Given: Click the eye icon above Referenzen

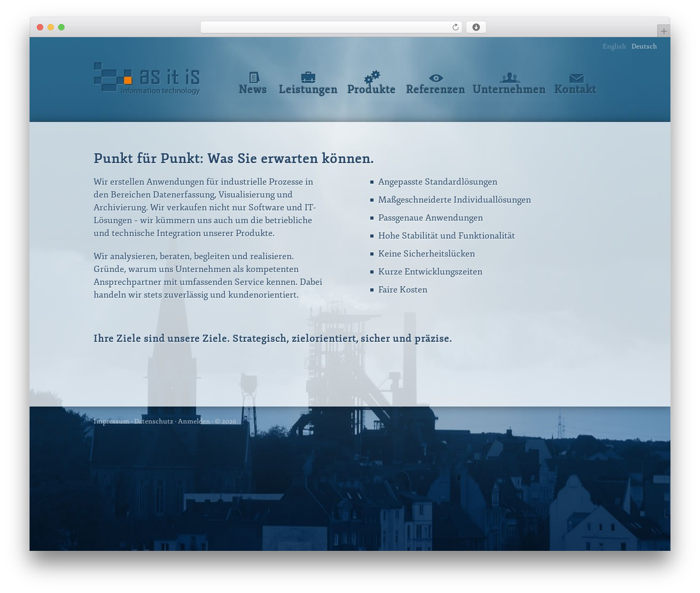Looking at the screenshot, I should tap(436, 78).
